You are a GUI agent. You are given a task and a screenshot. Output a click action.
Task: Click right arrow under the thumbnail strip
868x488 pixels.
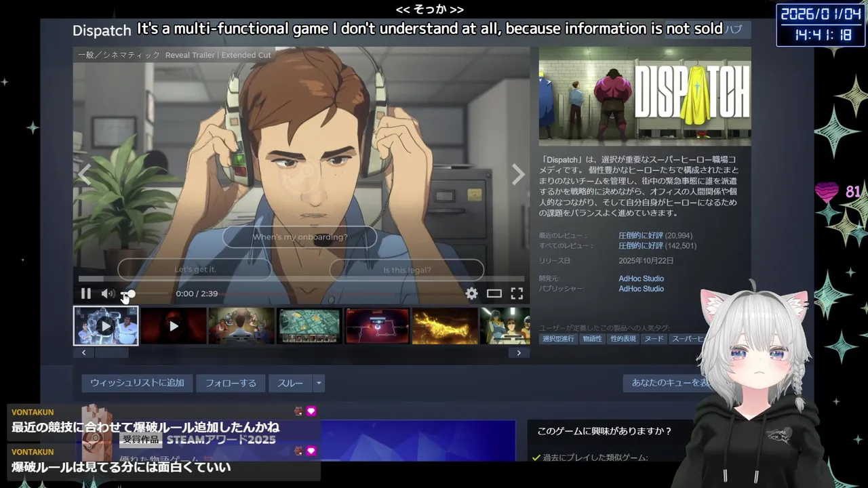point(519,352)
